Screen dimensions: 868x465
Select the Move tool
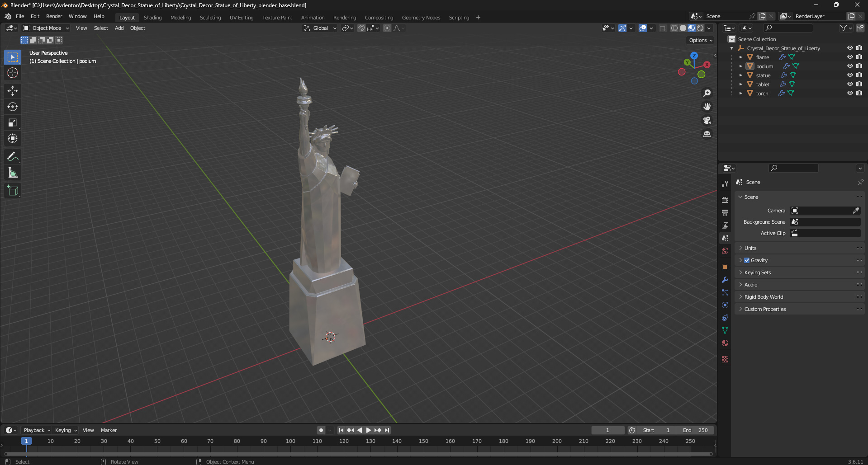13,91
